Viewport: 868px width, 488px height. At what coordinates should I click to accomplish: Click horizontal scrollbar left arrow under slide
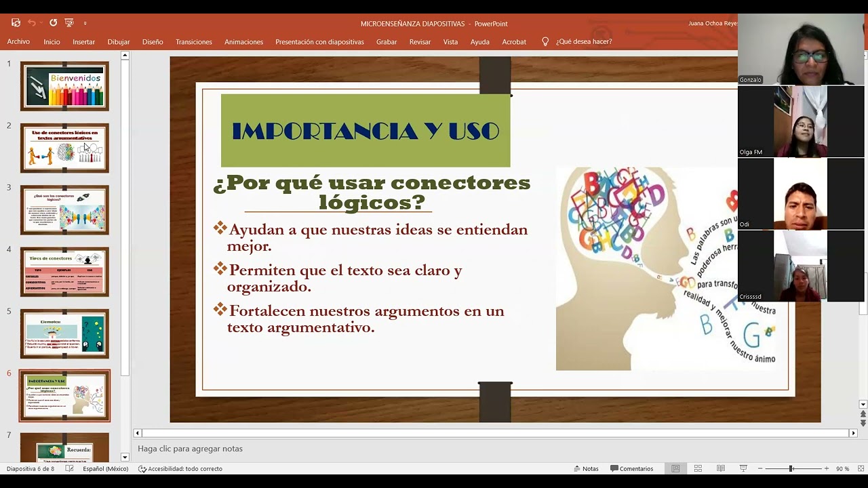[x=138, y=433]
